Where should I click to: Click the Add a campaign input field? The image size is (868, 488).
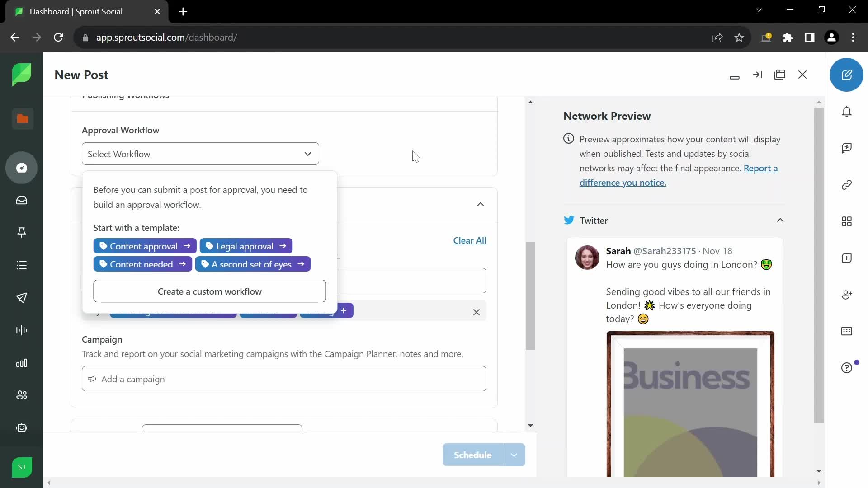[x=284, y=379]
